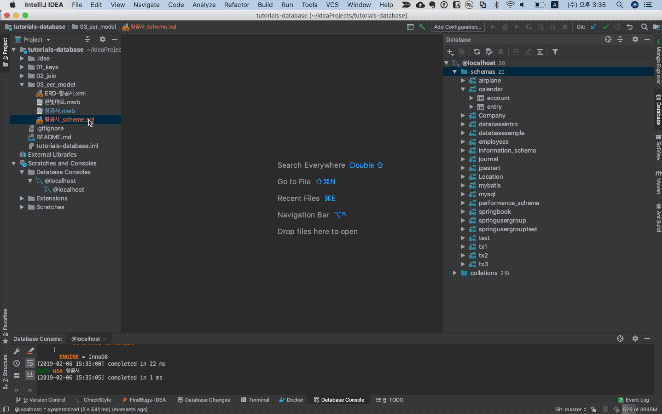Click the collapse all icon in Project panel
Viewport: 662px width, 414px height.
[x=87, y=39]
